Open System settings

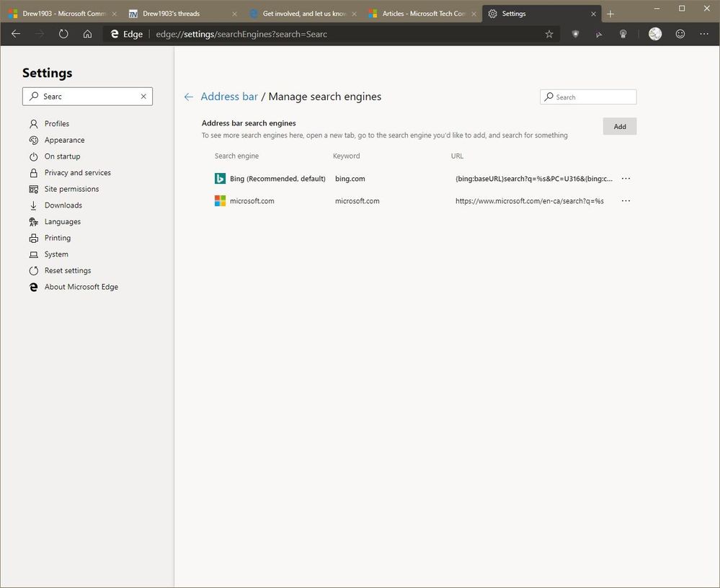[56, 254]
